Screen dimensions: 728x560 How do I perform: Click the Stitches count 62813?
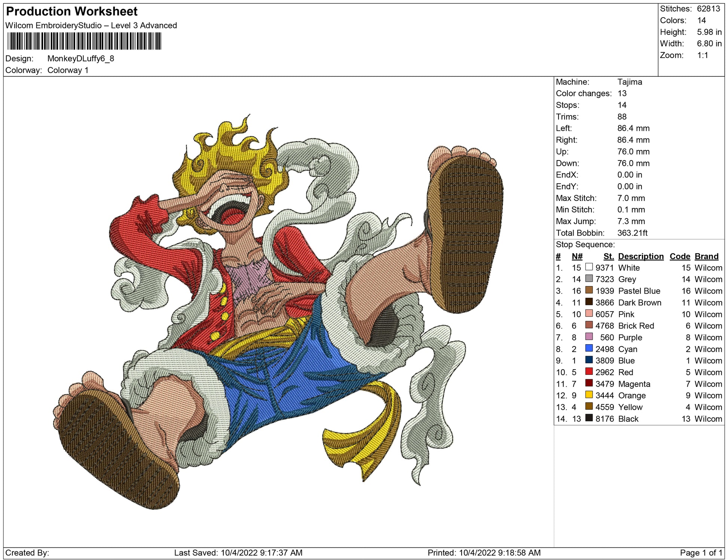(x=708, y=9)
